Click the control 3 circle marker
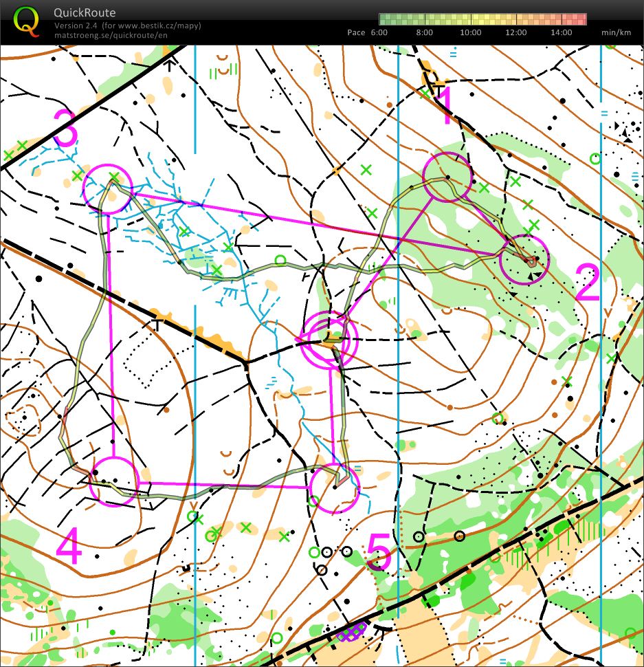Viewport: 644px width, 667px height. 107,187
